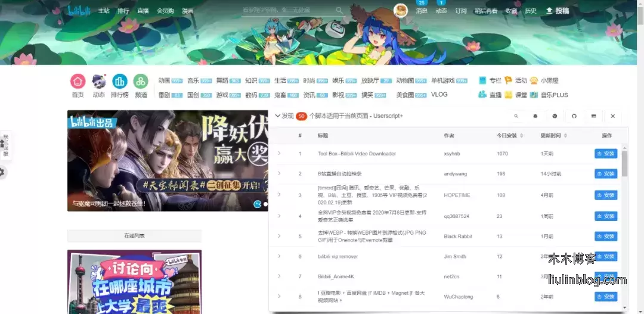Click the bilibili search input field

pyautogui.click(x=286, y=10)
